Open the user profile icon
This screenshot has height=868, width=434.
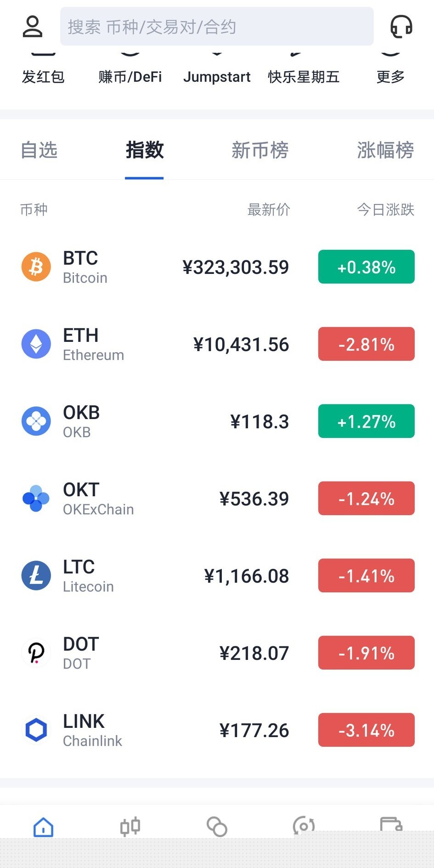coord(33,27)
